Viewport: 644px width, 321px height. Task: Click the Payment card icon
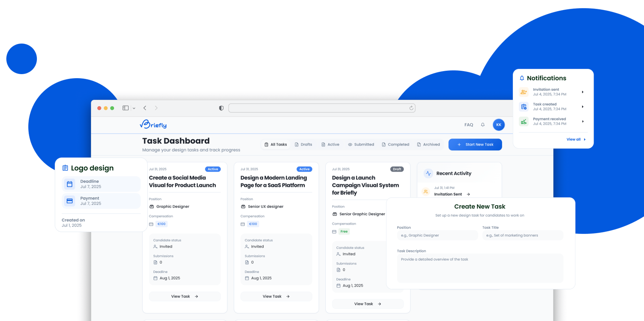point(70,201)
